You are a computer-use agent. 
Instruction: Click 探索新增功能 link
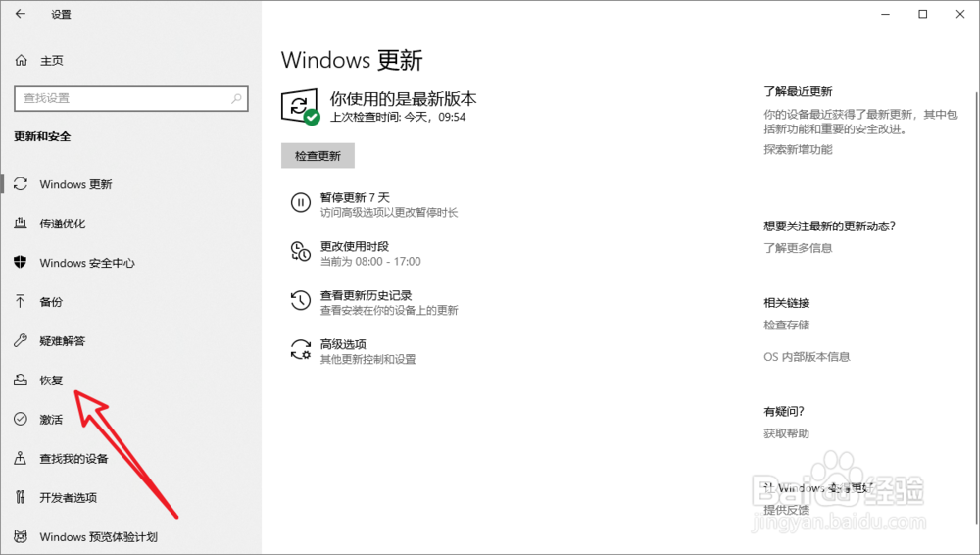[798, 149]
